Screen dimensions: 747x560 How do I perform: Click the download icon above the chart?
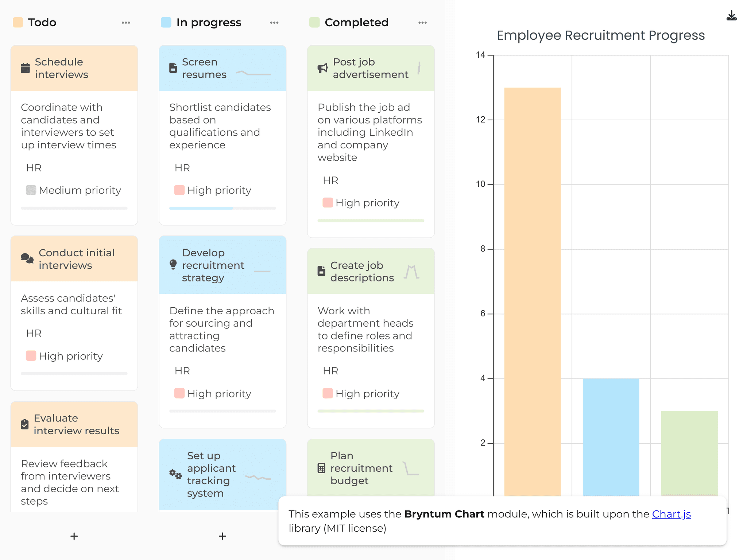pos(732,15)
